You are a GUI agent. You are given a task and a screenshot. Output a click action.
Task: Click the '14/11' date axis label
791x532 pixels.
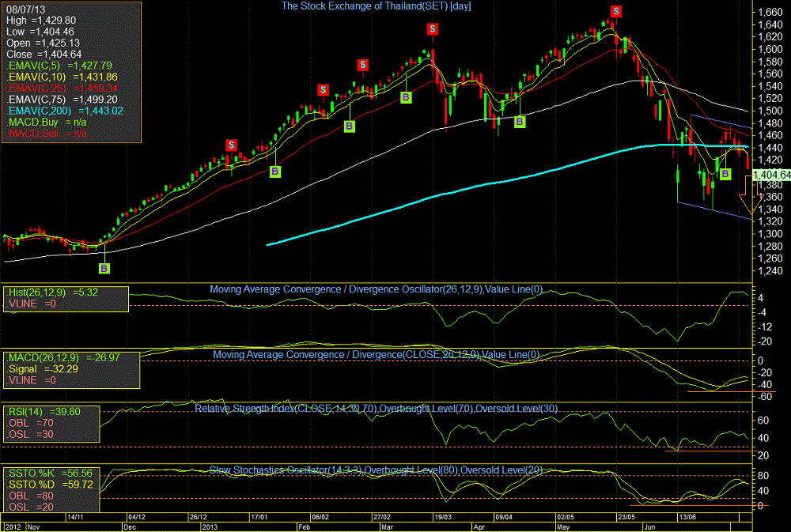coord(76,518)
